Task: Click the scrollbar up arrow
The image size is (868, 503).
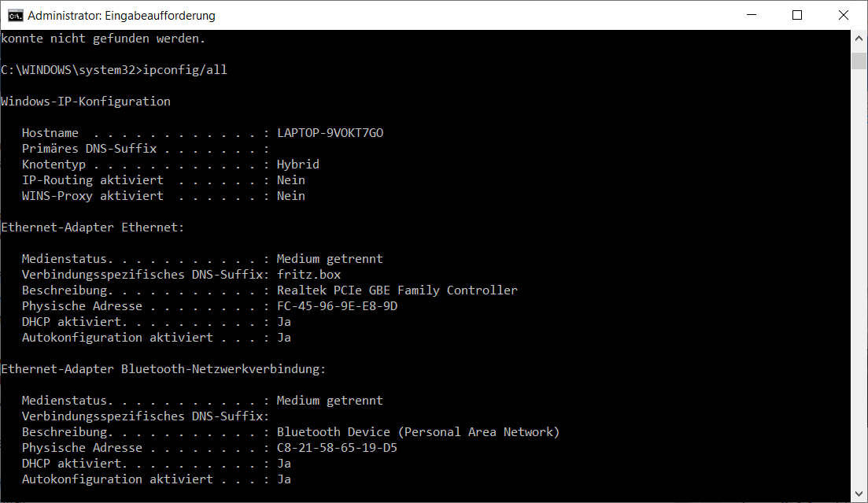Action: pos(859,39)
